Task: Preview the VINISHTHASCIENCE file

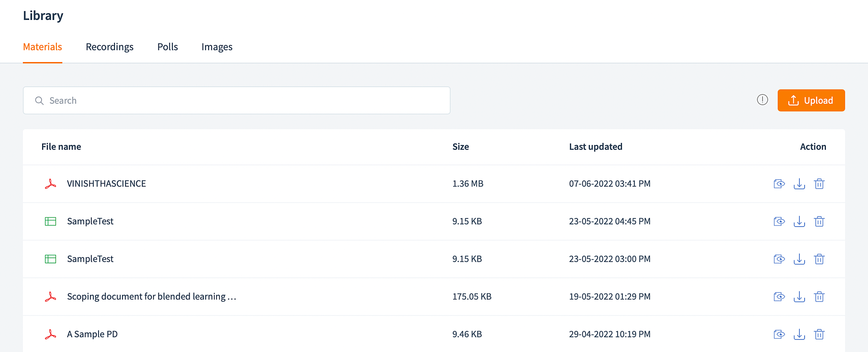Action: coord(779,184)
